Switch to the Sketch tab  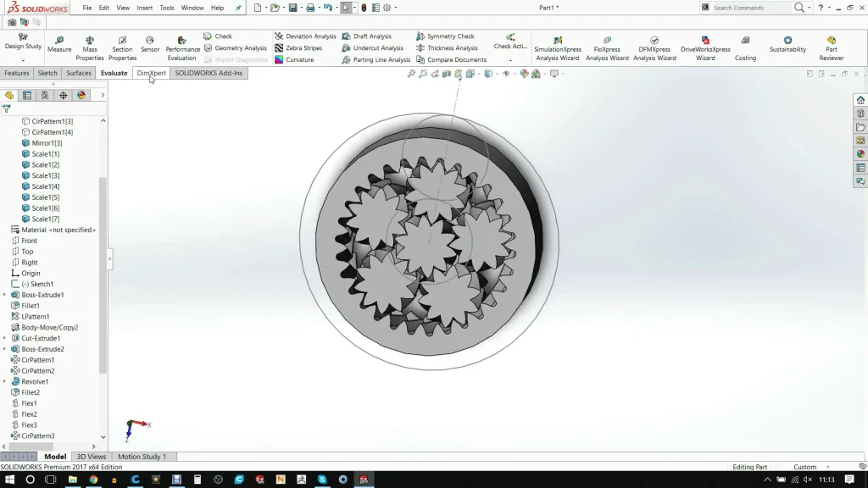[47, 73]
